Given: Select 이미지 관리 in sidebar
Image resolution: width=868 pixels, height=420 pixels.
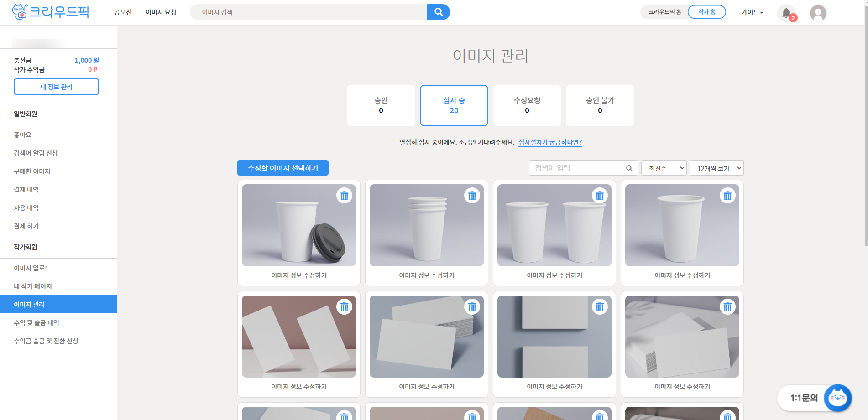Looking at the screenshot, I should (x=58, y=304).
